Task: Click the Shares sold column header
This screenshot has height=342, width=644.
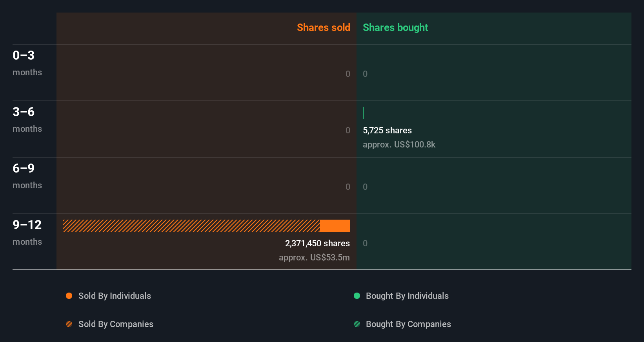Action: coord(324,27)
